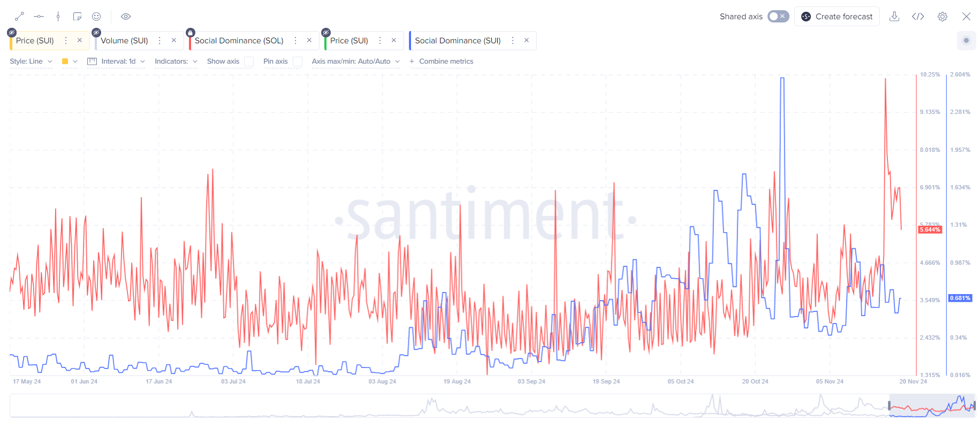Open chart settings gear
The height and width of the screenshot is (422, 980).
(x=943, y=17)
